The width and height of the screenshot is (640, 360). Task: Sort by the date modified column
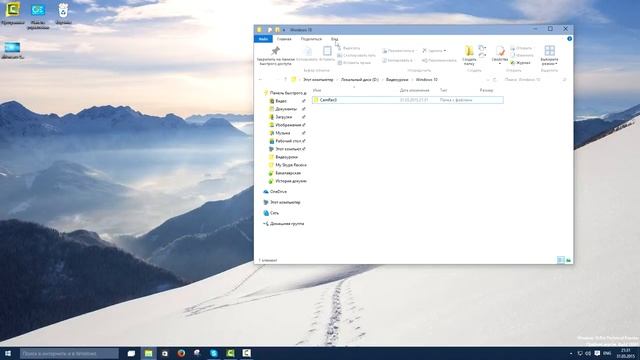pyautogui.click(x=414, y=90)
